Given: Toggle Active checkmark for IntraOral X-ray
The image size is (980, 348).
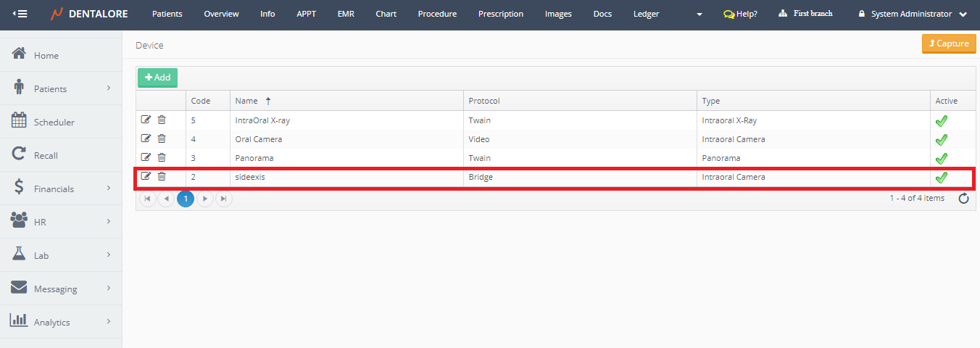Looking at the screenshot, I should [x=942, y=121].
